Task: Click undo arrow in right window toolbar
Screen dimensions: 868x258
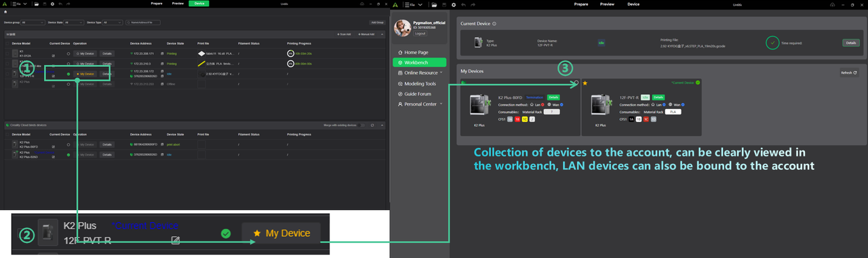Action: click(463, 5)
